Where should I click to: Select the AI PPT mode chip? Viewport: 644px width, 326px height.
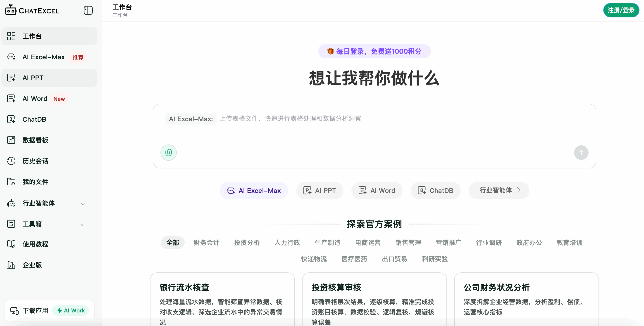click(320, 191)
